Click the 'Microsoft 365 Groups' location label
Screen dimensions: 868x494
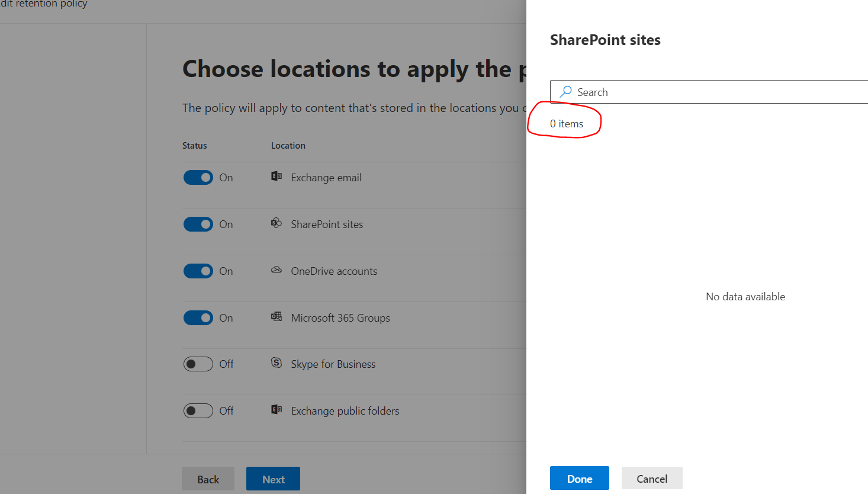pyautogui.click(x=340, y=318)
